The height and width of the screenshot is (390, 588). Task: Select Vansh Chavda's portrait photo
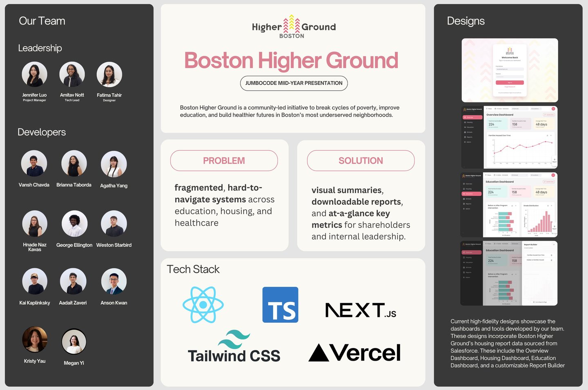(x=34, y=163)
